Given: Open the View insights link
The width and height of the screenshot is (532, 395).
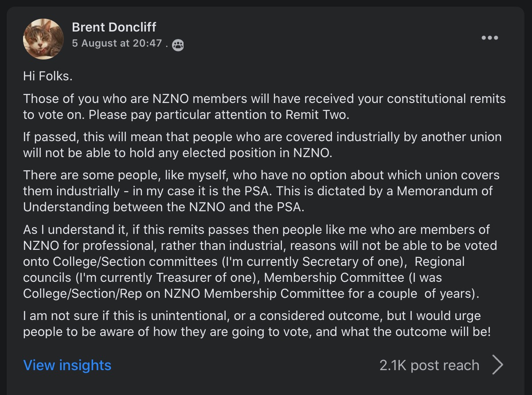Looking at the screenshot, I should [x=67, y=365].
